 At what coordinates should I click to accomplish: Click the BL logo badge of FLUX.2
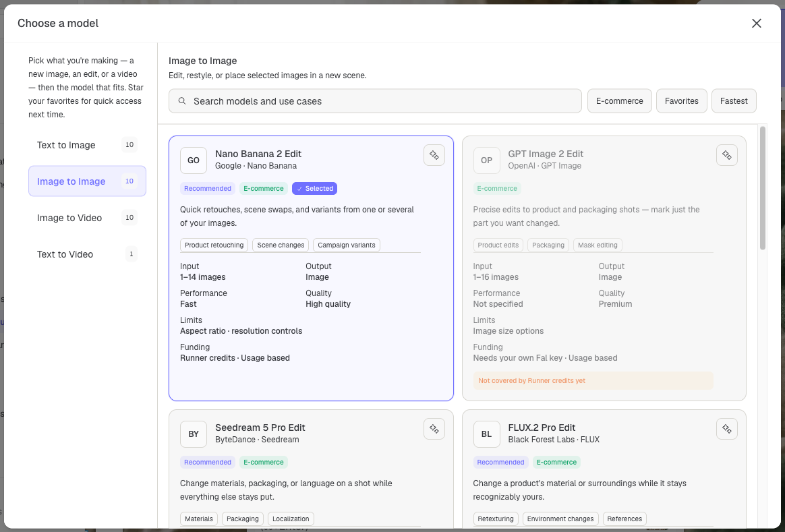pos(487,434)
